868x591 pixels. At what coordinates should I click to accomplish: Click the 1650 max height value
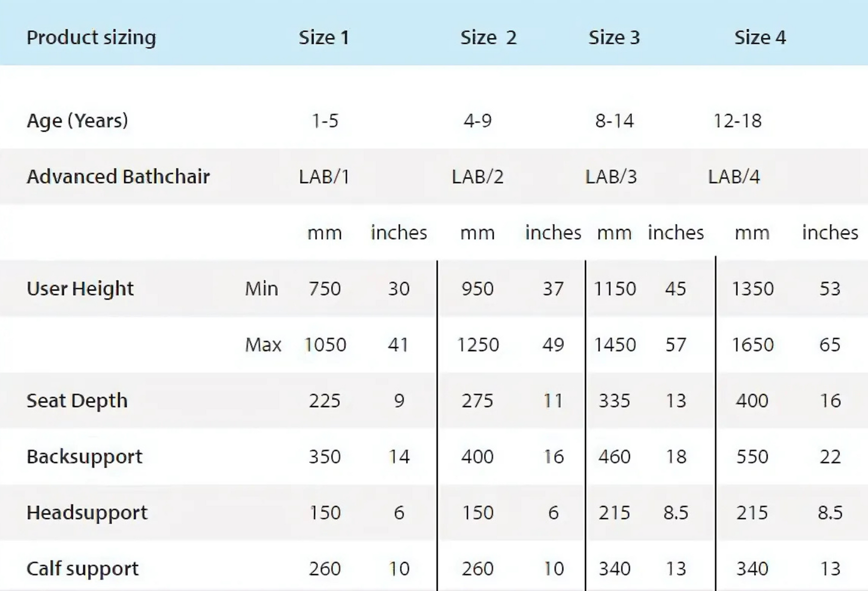(x=752, y=345)
